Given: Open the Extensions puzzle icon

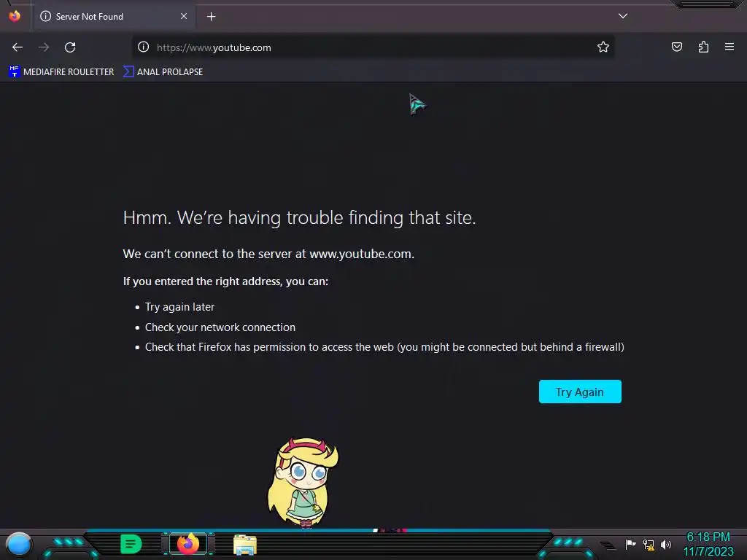Looking at the screenshot, I should [703, 47].
